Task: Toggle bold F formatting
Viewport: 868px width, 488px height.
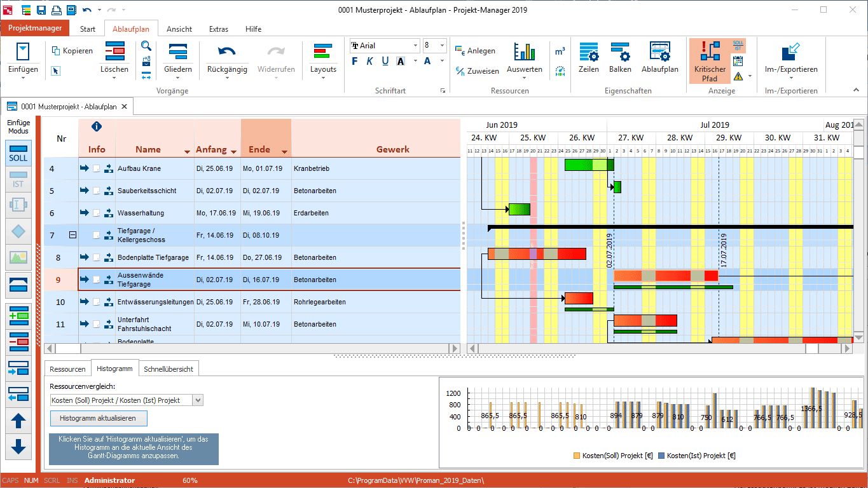Action: [x=355, y=61]
